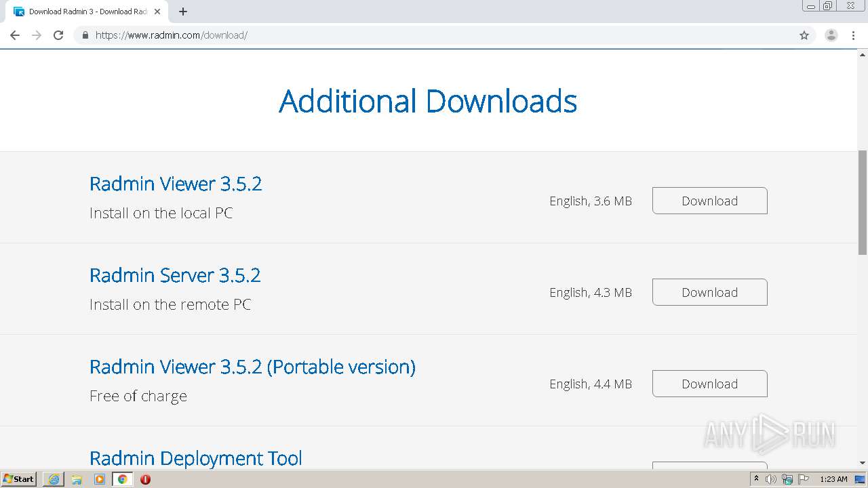Viewport: 868px width, 488px height.
Task: Click the 'English, 4.3 MB' size label
Action: coord(591,292)
